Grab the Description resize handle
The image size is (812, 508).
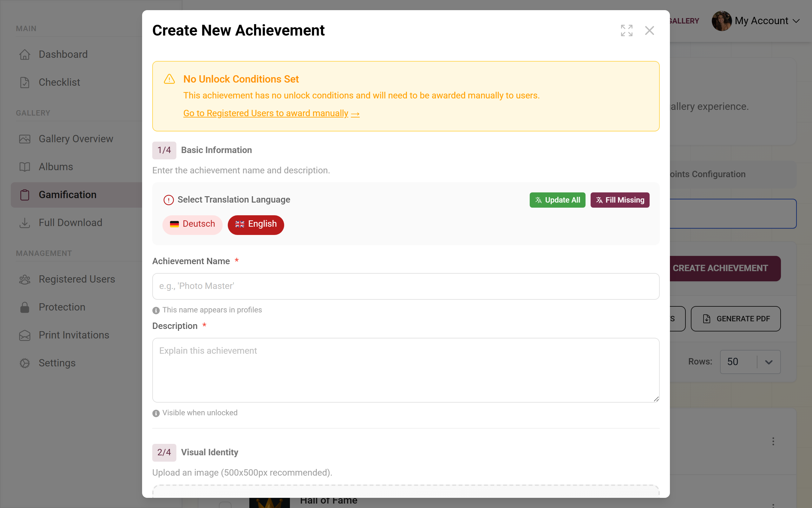[656, 399]
